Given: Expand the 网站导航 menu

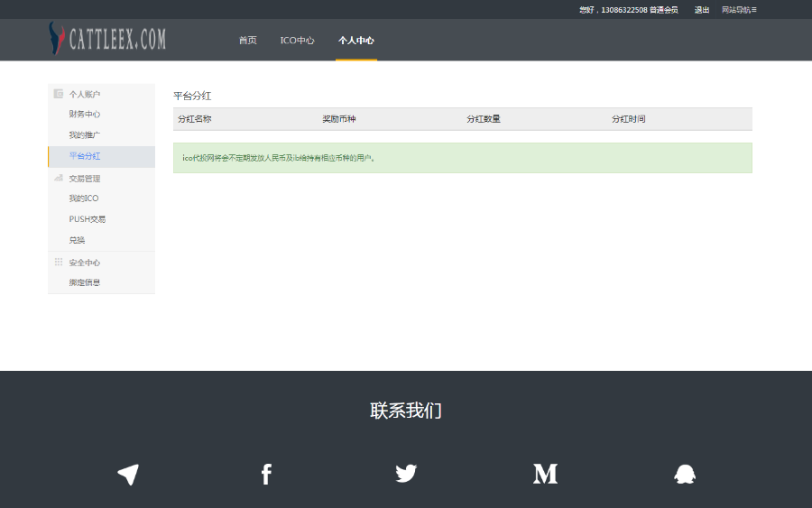Looking at the screenshot, I should (x=739, y=10).
